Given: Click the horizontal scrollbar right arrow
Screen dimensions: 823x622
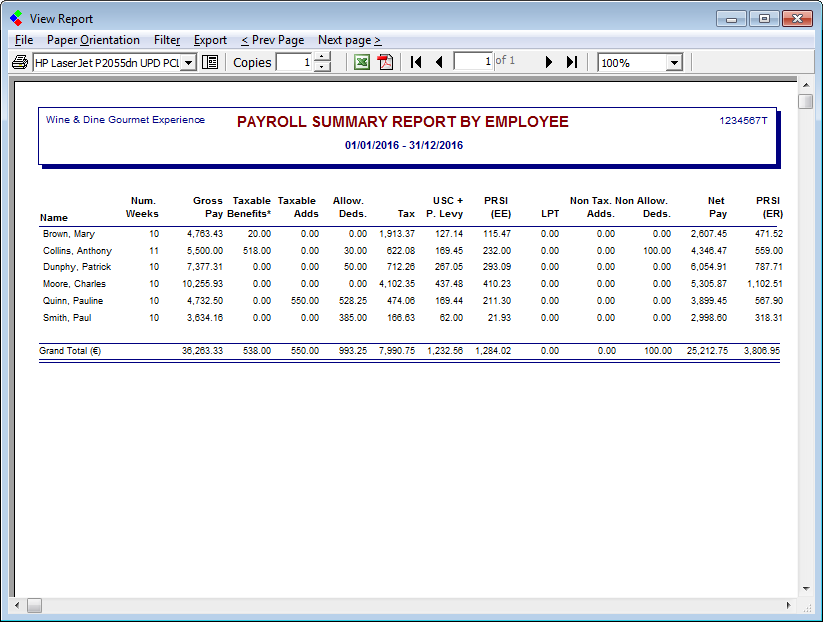Looking at the screenshot, I should 790,606.
